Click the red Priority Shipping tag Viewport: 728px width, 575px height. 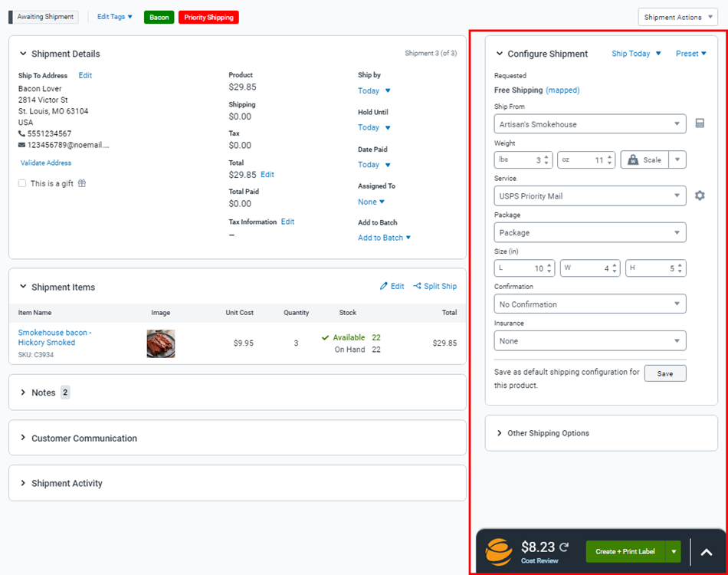point(208,17)
